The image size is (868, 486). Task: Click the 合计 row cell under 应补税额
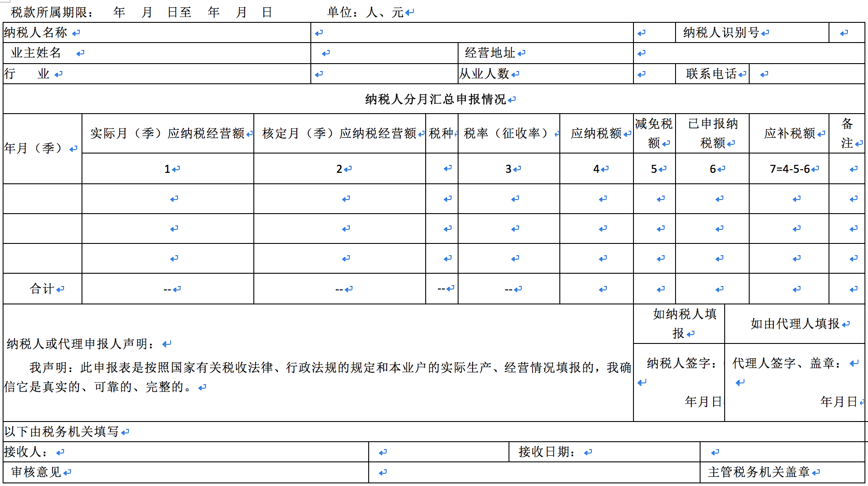click(789, 289)
